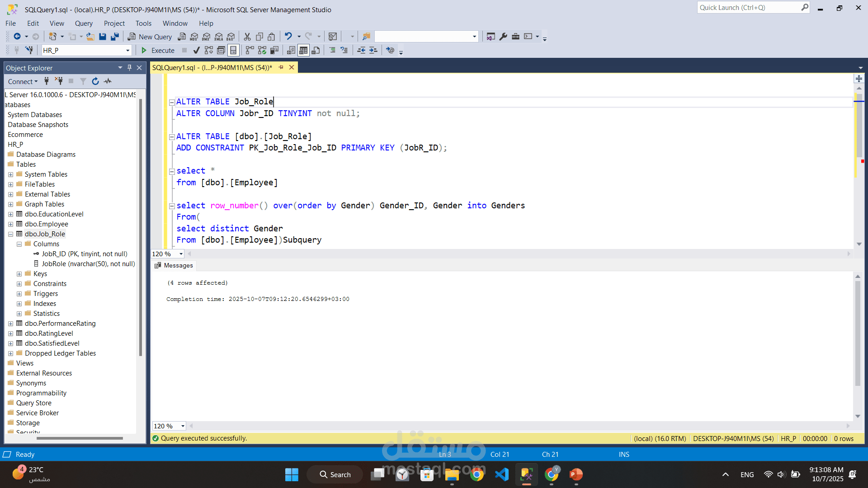Click the Quick Launch search box

click(754, 8)
